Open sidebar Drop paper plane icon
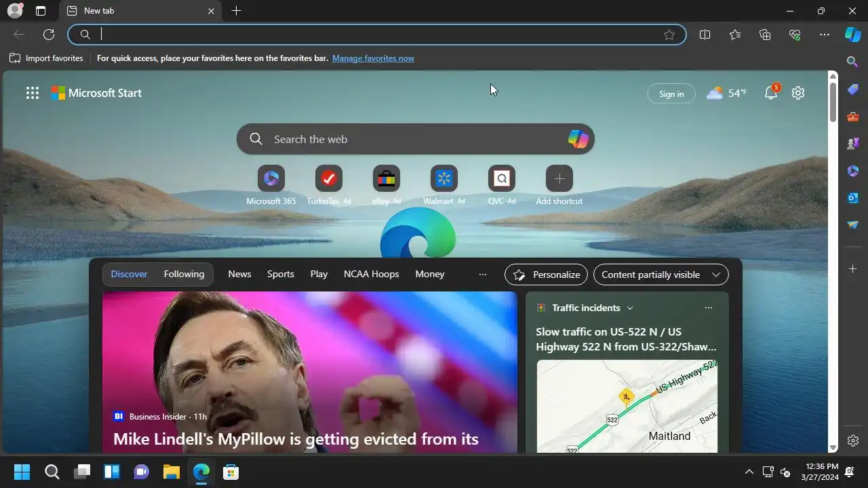The image size is (868, 488). 853,225
